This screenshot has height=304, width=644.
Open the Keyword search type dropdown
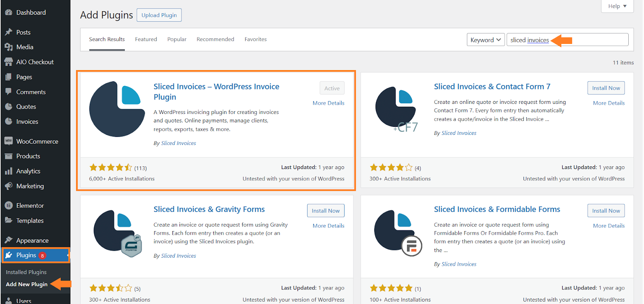486,39
